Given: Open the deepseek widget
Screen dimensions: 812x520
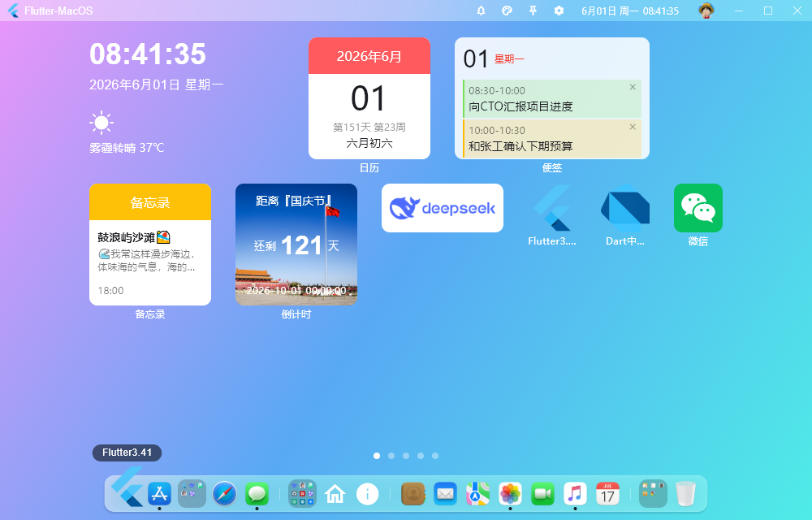Looking at the screenshot, I should coord(443,208).
